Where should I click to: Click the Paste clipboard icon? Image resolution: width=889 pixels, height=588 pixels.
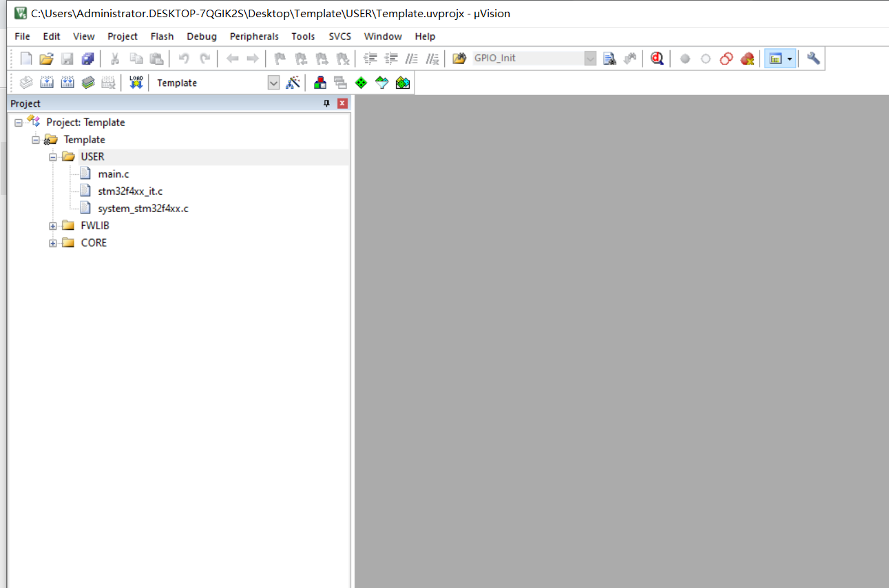156,59
